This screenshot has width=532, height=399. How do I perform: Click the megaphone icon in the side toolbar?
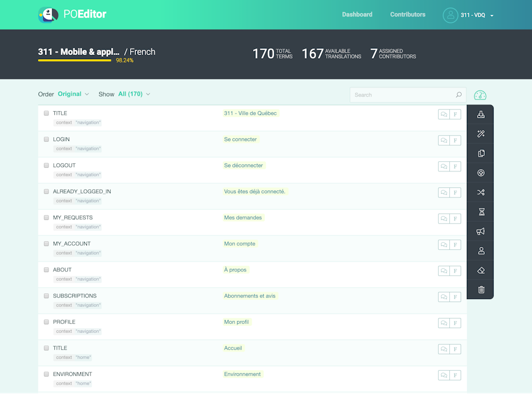(x=481, y=231)
